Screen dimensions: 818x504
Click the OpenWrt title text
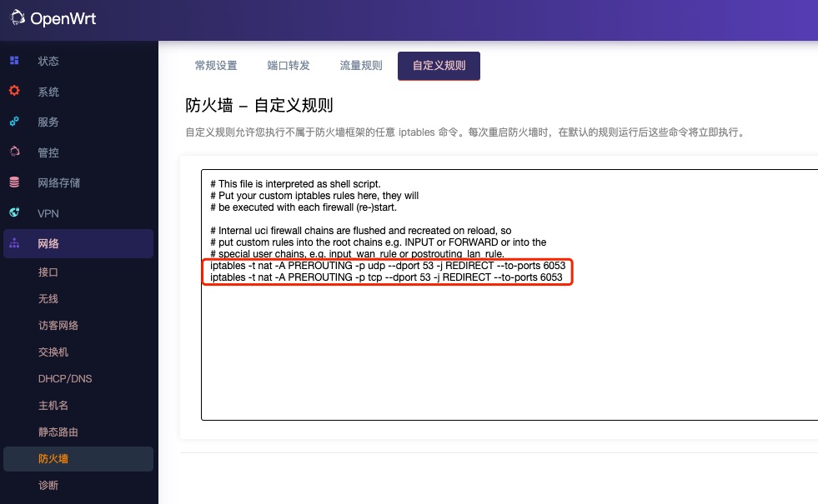click(x=63, y=19)
